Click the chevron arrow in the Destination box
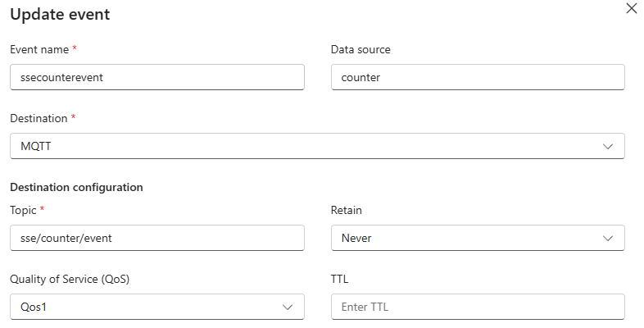This screenshot has width=644, height=328. 608,146
